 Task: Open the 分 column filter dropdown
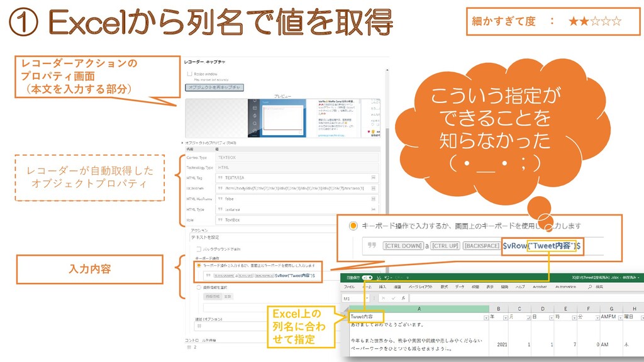click(x=597, y=317)
